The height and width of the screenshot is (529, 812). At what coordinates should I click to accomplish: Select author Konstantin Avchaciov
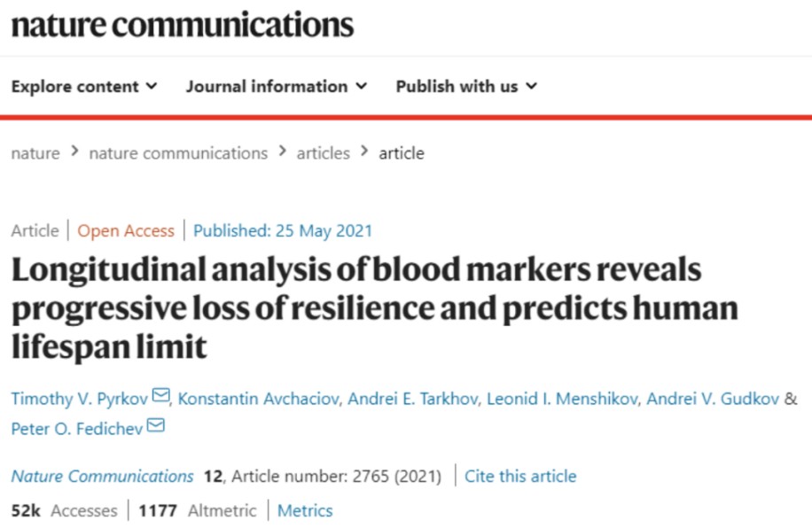(x=258, y=399)
